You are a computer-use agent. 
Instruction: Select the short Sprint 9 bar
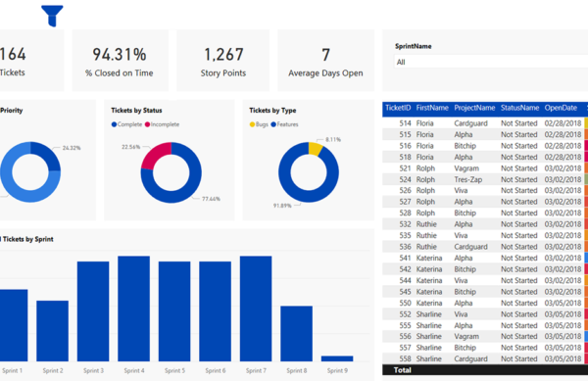[x=337, y=358]
